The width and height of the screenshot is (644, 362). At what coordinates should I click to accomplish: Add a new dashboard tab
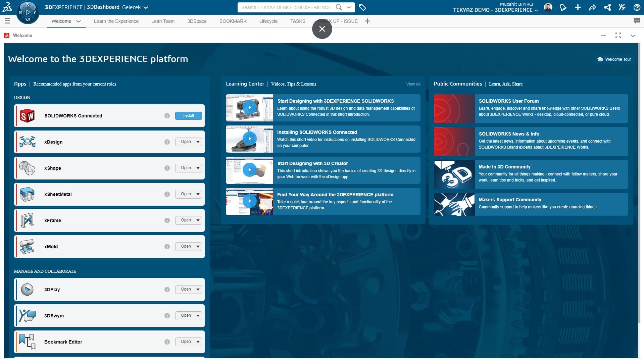tap(367, 21)
